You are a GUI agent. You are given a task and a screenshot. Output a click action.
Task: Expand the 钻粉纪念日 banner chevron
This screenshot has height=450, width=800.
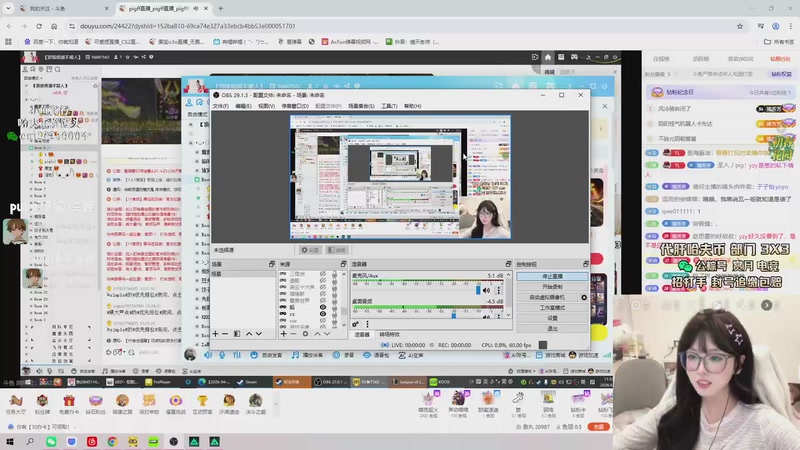click(x=789, y=92)
